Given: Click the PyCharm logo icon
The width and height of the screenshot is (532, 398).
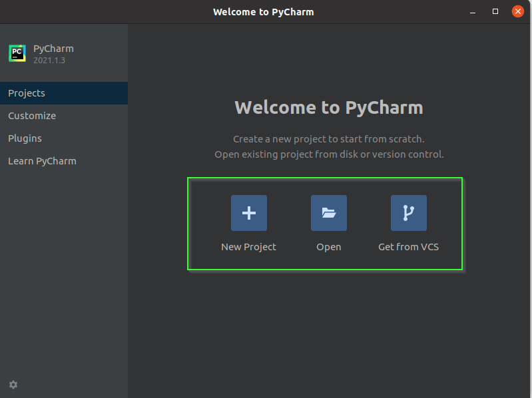Looking at the screenshot, I should [17, 53].
